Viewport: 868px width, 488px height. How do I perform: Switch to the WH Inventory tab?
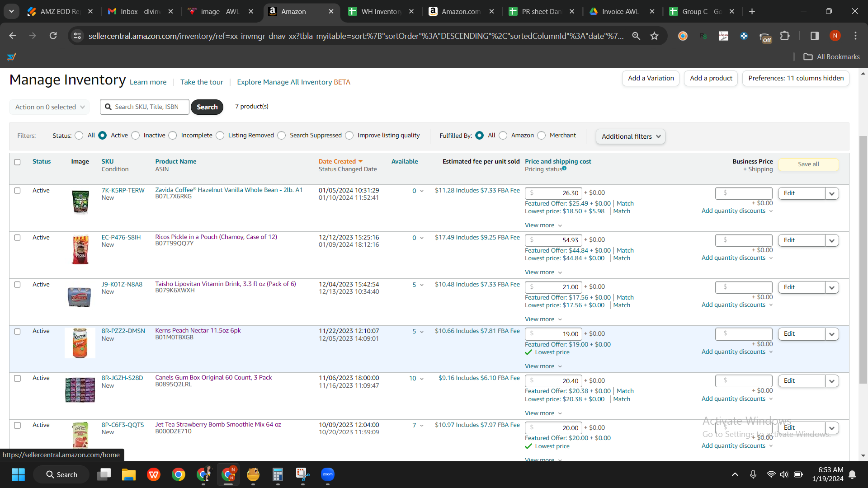(381, 11)
